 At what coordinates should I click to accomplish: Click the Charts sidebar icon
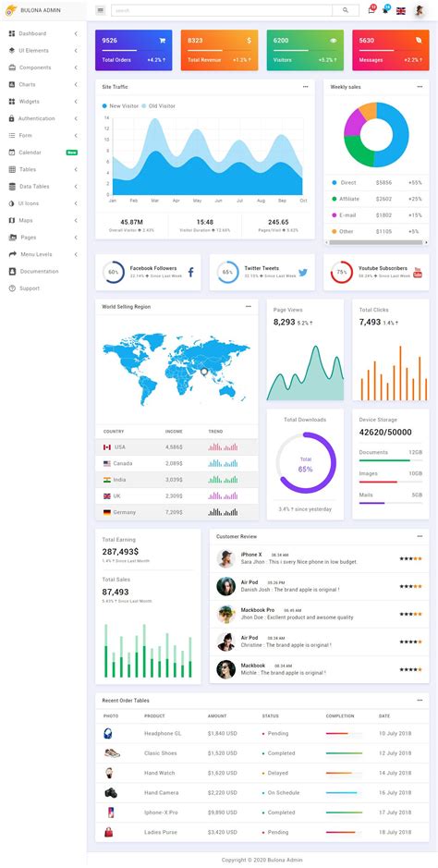[12, 85]
